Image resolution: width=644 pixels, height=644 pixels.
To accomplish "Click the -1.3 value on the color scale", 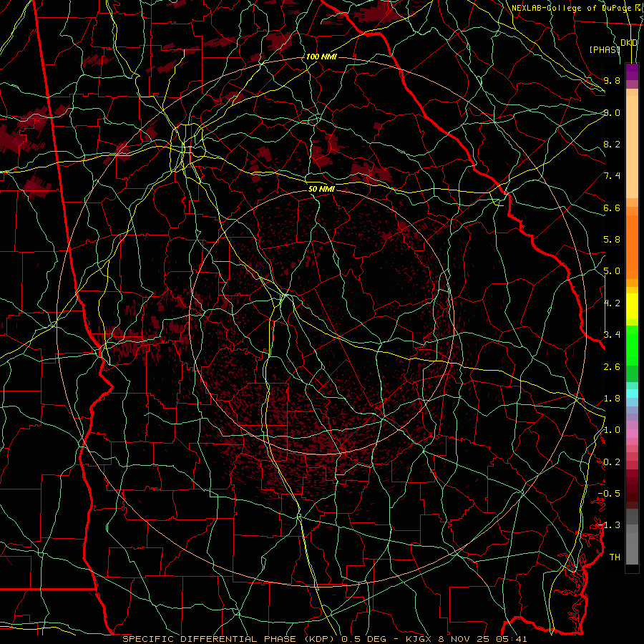I will [x=609, y=525].
